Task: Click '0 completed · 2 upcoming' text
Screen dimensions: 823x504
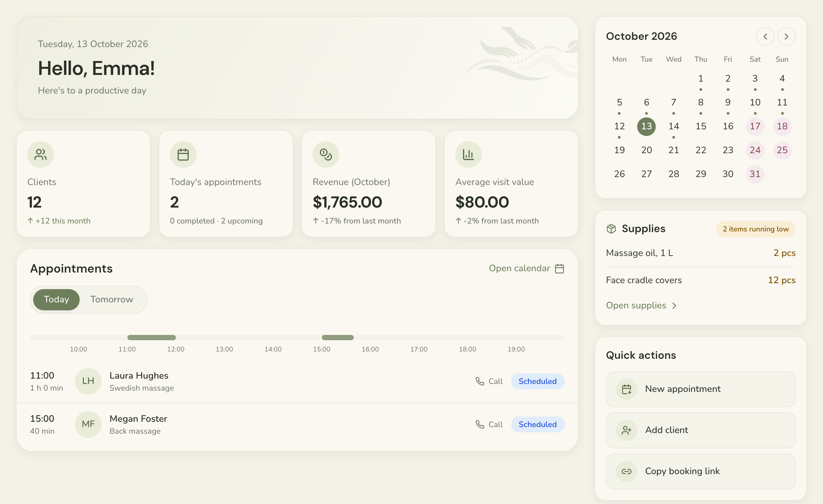Action: 216,221
